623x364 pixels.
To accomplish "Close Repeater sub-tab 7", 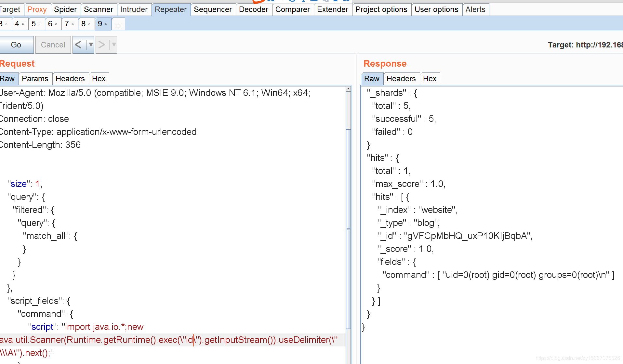I will [73, 24].
